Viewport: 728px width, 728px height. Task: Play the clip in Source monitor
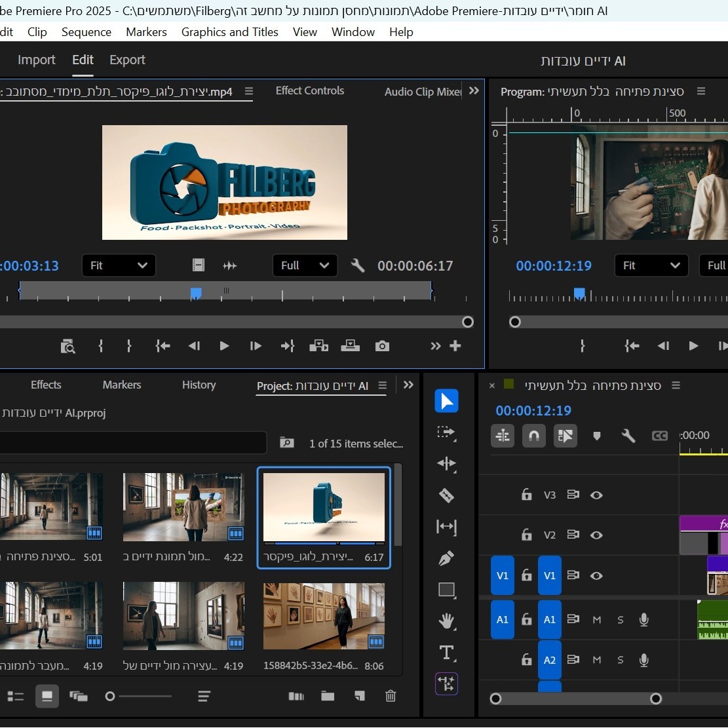point(224,346)
